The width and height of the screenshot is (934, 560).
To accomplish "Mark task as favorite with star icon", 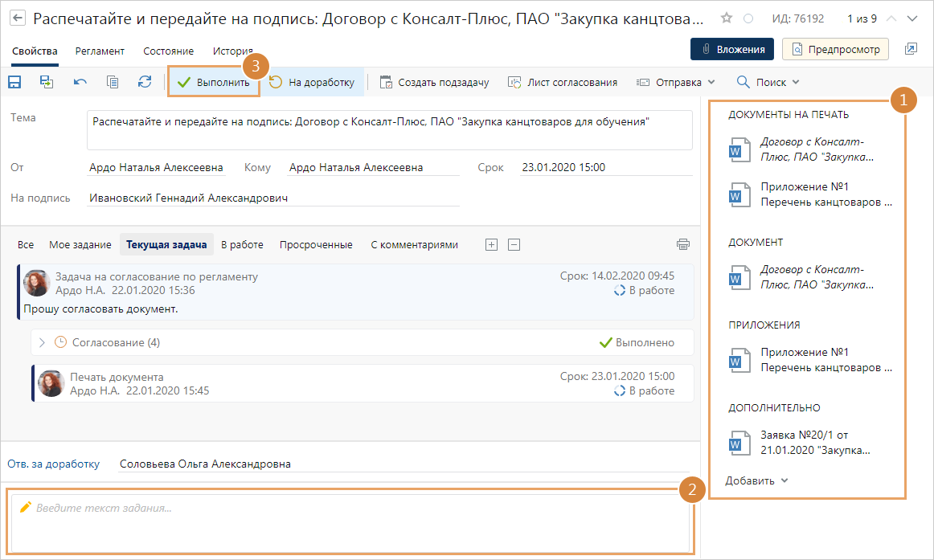I will [727, 18].
